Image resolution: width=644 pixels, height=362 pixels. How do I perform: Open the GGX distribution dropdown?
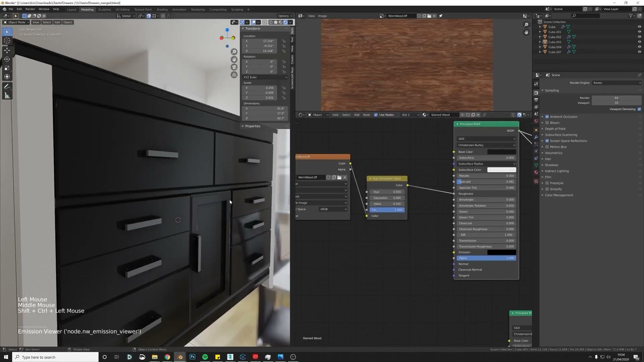pos(486,139)
